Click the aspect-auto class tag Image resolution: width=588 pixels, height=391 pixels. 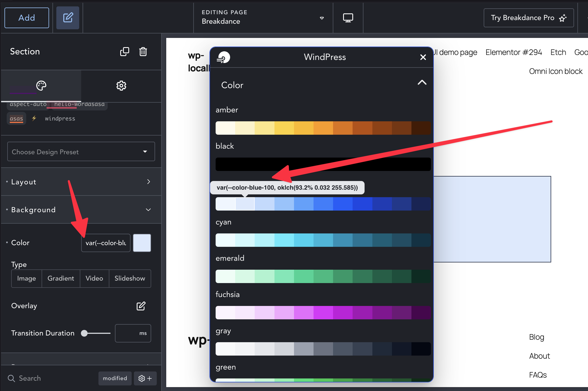(x=28, y=104)
